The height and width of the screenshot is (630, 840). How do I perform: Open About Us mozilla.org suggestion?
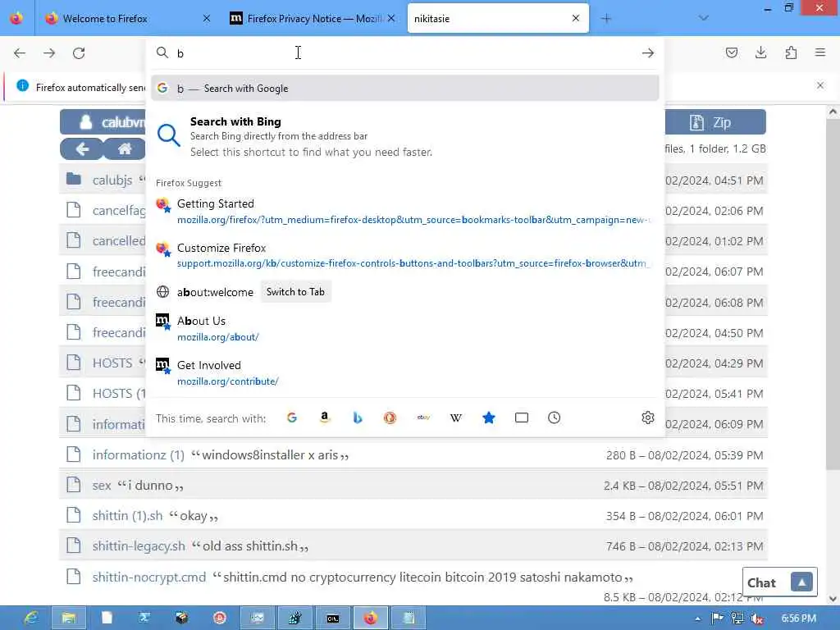coord(405,329)
